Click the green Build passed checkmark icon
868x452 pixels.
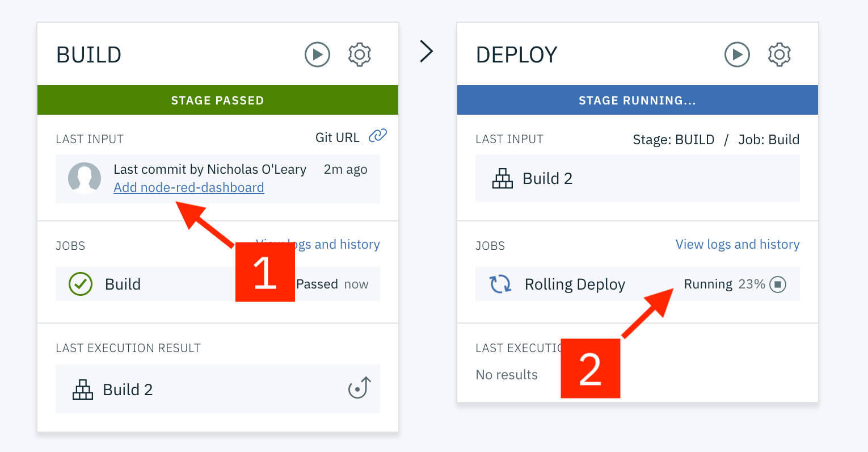(x=81, y=284)
